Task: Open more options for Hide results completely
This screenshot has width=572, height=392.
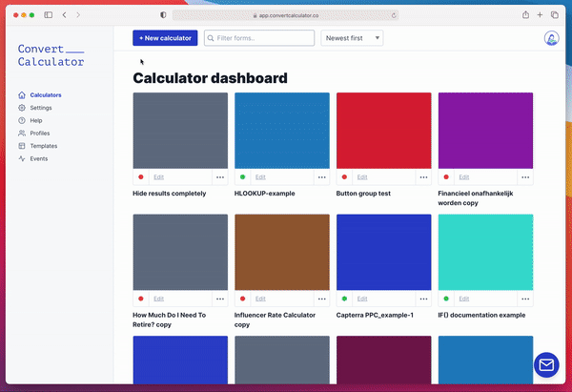Action: pos(220,177)
